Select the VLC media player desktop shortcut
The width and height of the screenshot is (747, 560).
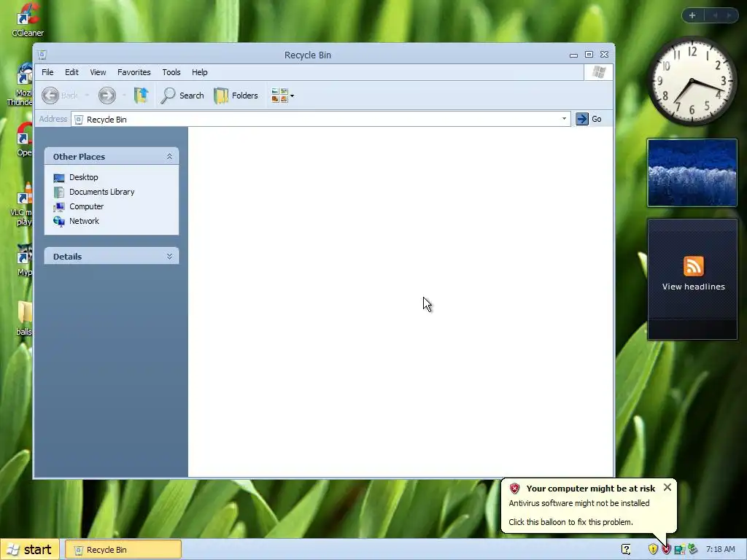tap(23, 206)
